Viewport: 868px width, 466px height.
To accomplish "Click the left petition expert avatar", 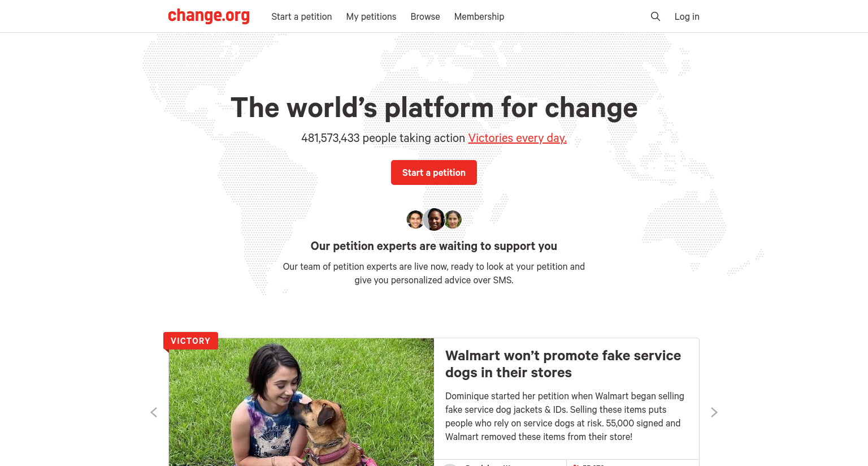I will coord(415,219).
